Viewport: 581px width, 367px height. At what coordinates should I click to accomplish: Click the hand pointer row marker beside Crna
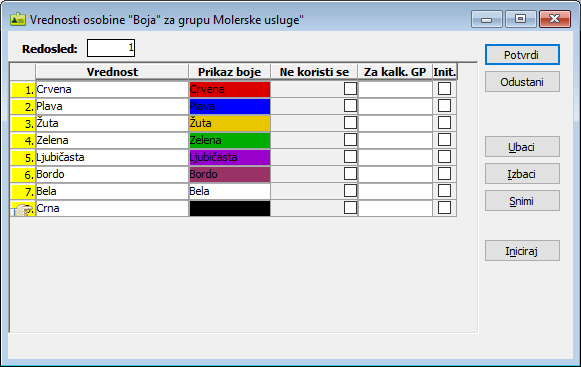(23, 209)
